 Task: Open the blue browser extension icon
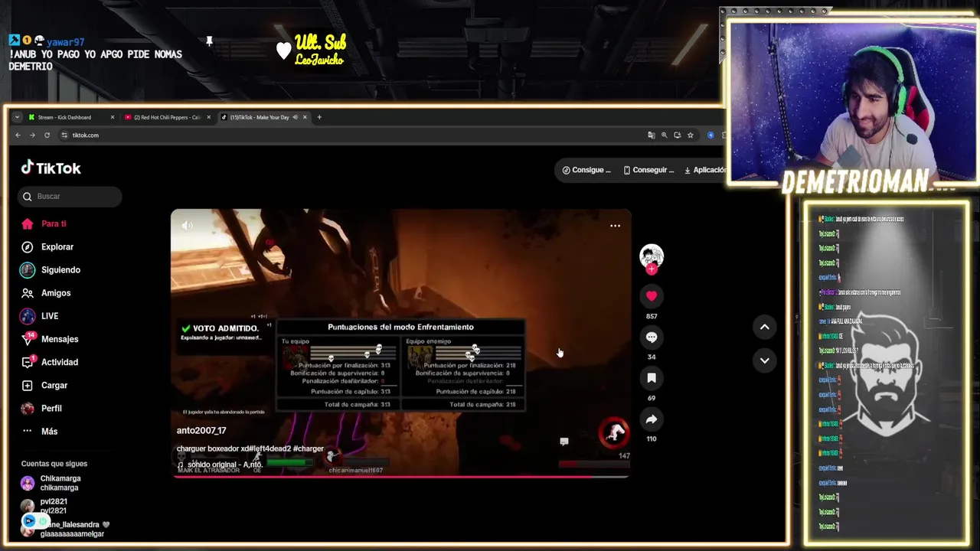(x=710, y=135)
